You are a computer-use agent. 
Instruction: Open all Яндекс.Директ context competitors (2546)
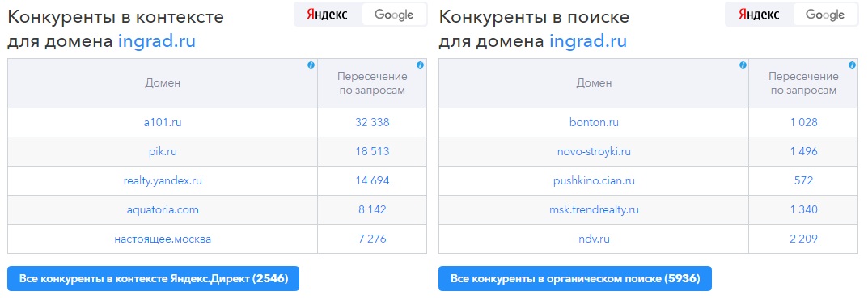pos(154,278)
